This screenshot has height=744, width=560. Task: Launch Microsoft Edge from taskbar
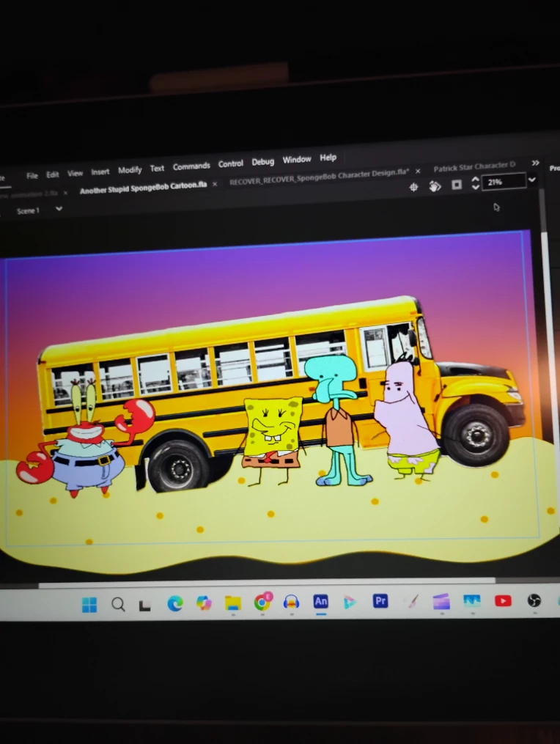click(175, 603)
